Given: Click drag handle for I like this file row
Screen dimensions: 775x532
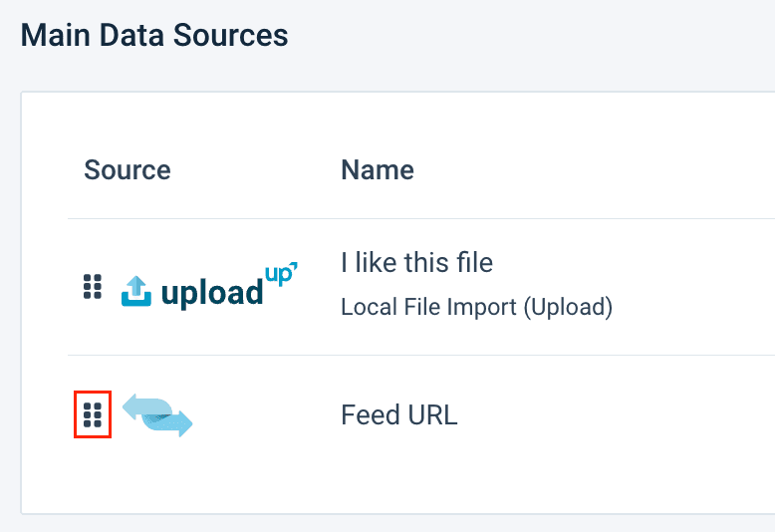Looking at the screenshot, I should pyautogui.click(x=93, y=287).
